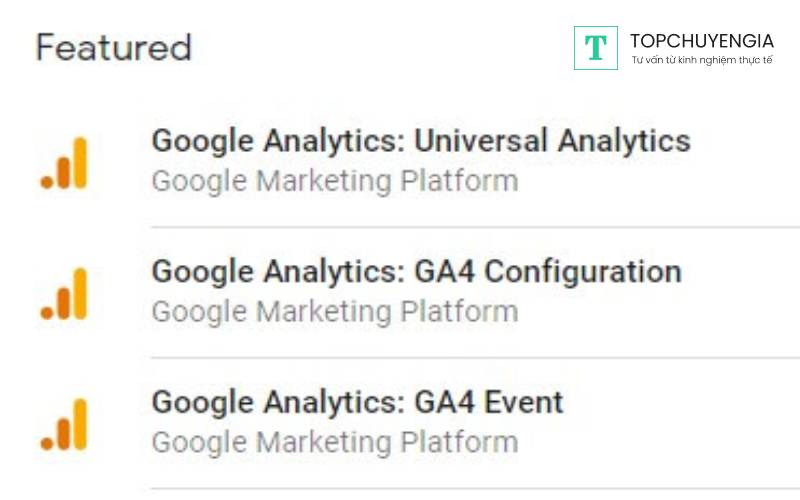The image size is (800, 500).
Task: Click Google Marketing Platform under GA4 Event
Action: pyautogui.click(x=334, y=442)
